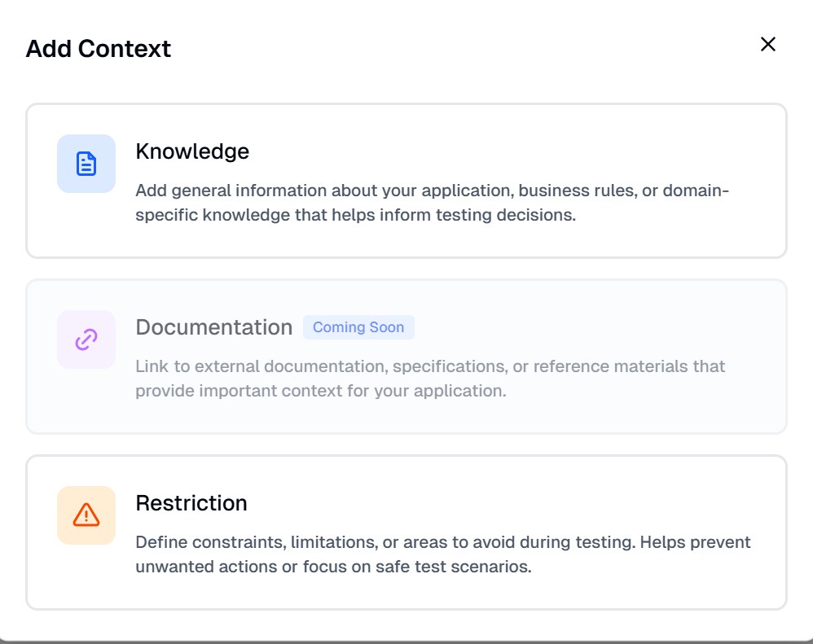Image resolution: width=813 pixels, height=644 pixels.
Task: Click the Coming Soon badge
Action: [358, 327]
